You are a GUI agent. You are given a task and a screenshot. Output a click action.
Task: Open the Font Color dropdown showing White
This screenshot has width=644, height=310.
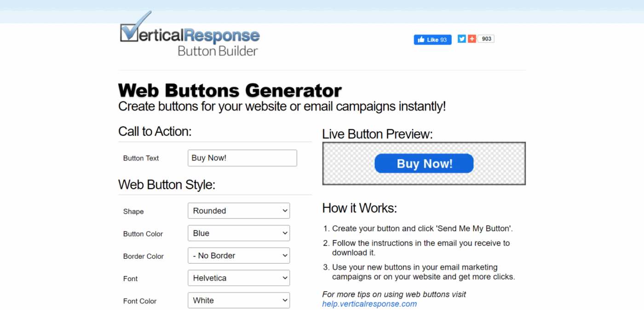tap(239, 300)
